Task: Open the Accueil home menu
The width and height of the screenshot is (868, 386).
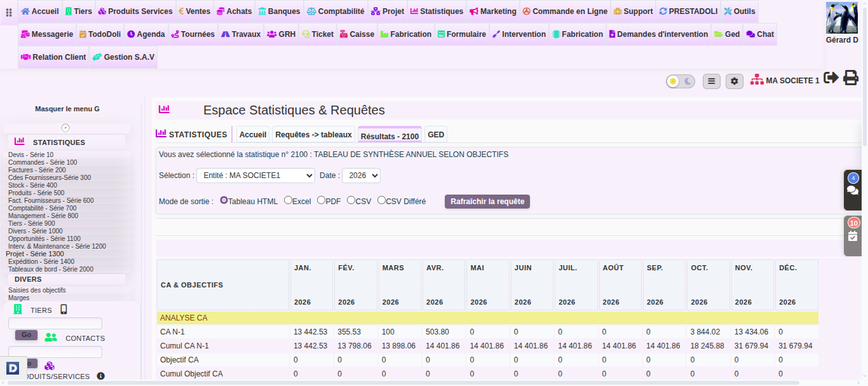Action: click(x=39, y=11)
